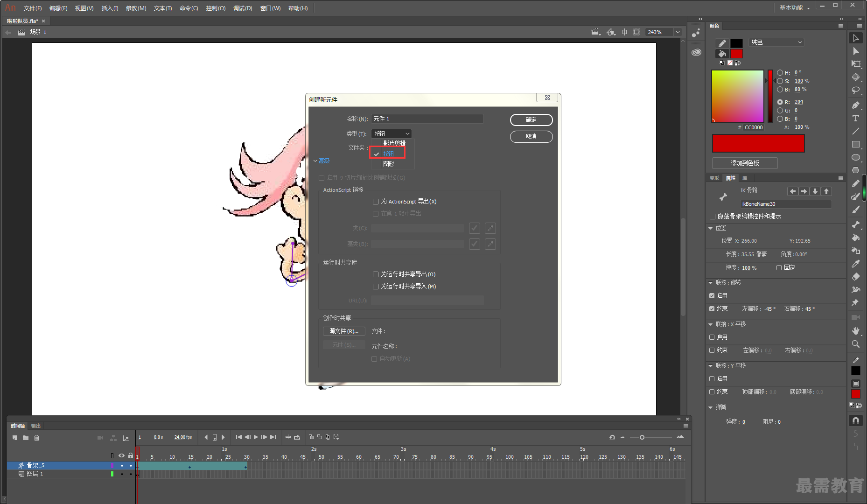Screen dimensions: 867x504
Task: Enable export for ActionScript checkbox
Action: 376,202
